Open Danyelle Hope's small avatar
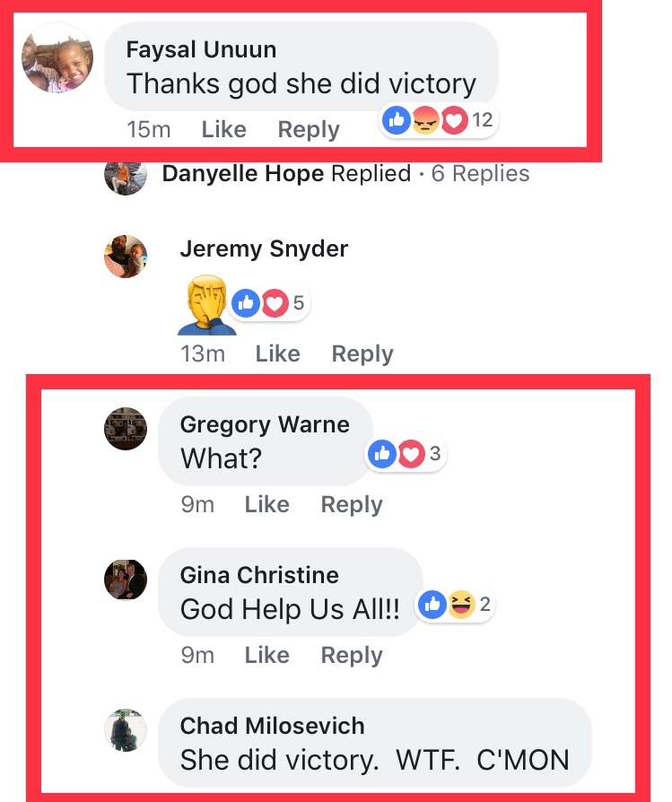This screenshot has height=802, width=672. pos(126,174)
